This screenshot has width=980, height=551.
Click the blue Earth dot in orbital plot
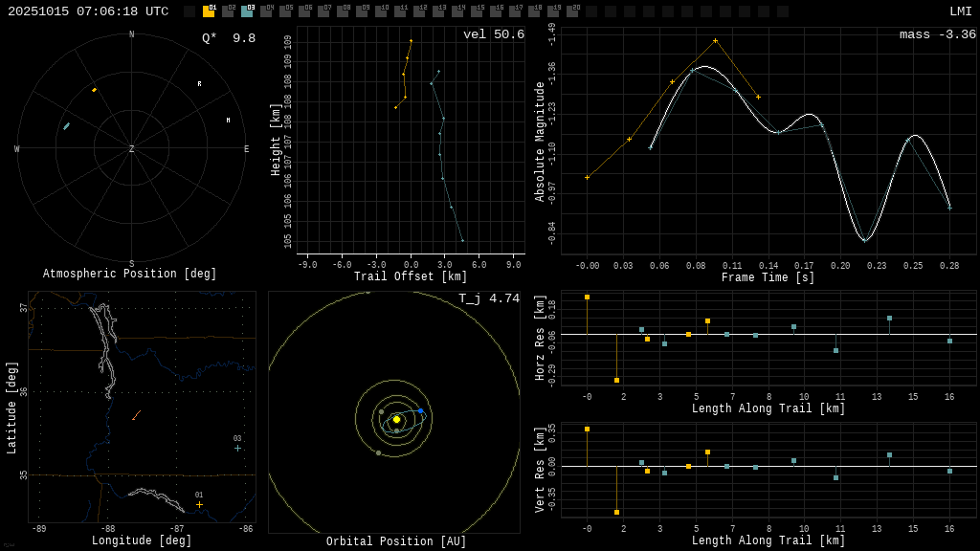[x=420, y=411]
